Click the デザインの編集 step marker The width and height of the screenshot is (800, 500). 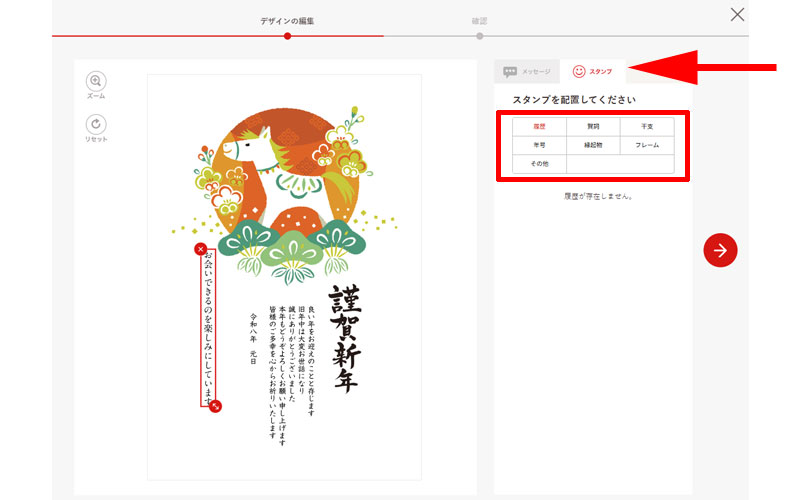click(287, 36)
